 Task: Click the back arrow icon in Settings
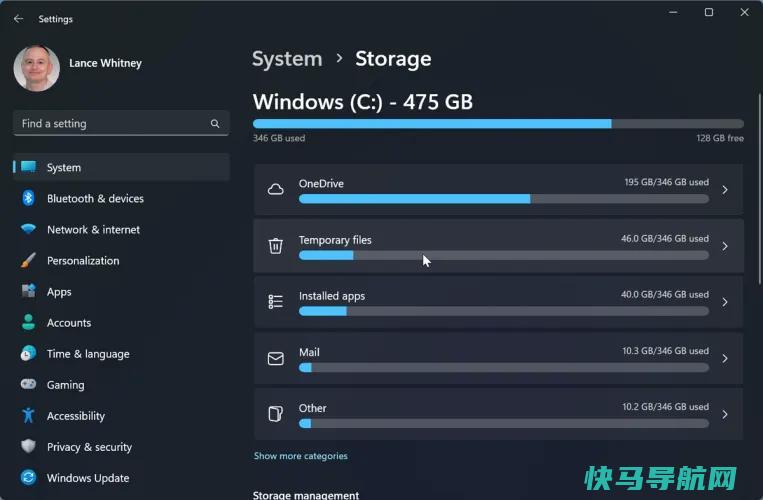[18, 19]
